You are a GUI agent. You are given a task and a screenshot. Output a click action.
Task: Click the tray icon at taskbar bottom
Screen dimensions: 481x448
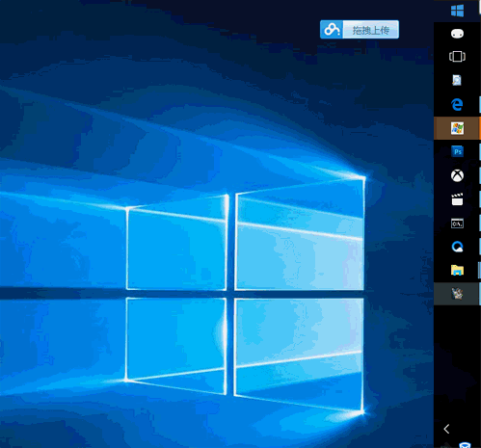coord(465,445)
